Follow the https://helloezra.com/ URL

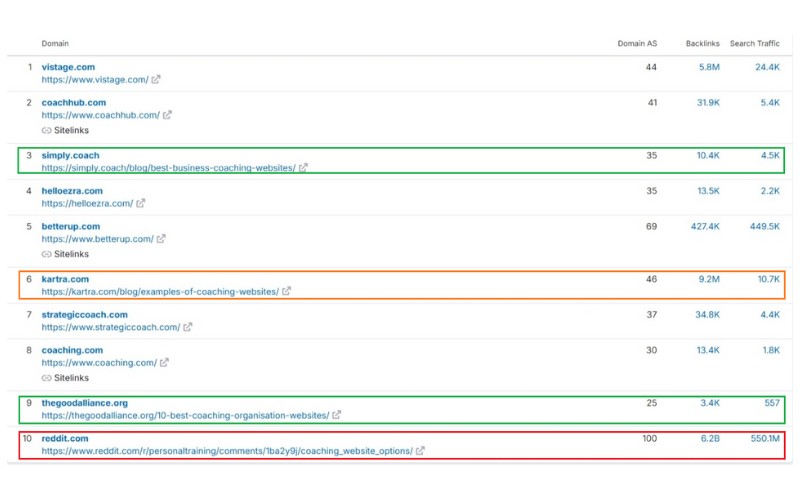(87, 204)
